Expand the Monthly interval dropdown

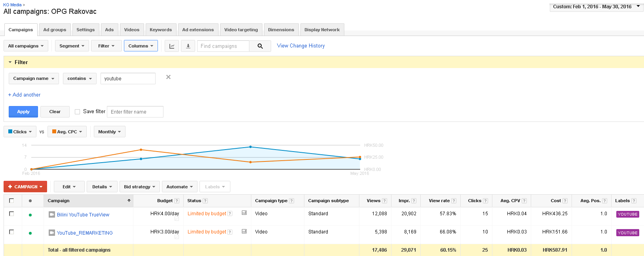[109, 132]
